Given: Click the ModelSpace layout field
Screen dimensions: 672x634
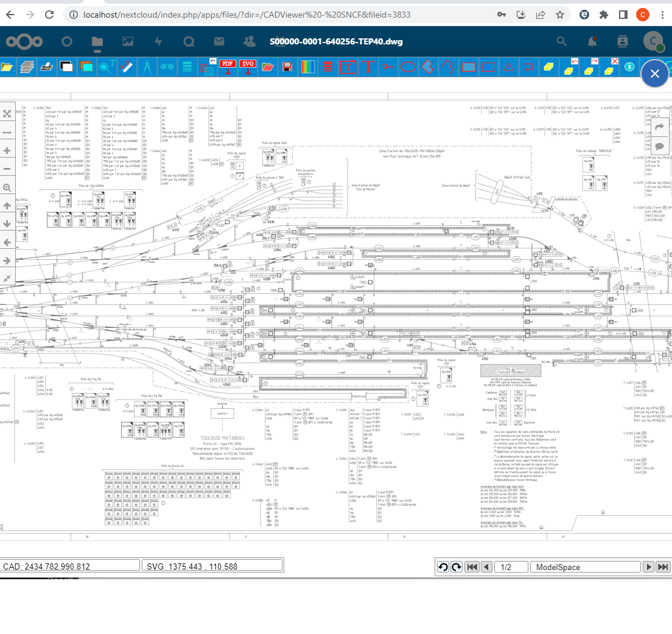Looking at the screenshot, I should 586,566.
